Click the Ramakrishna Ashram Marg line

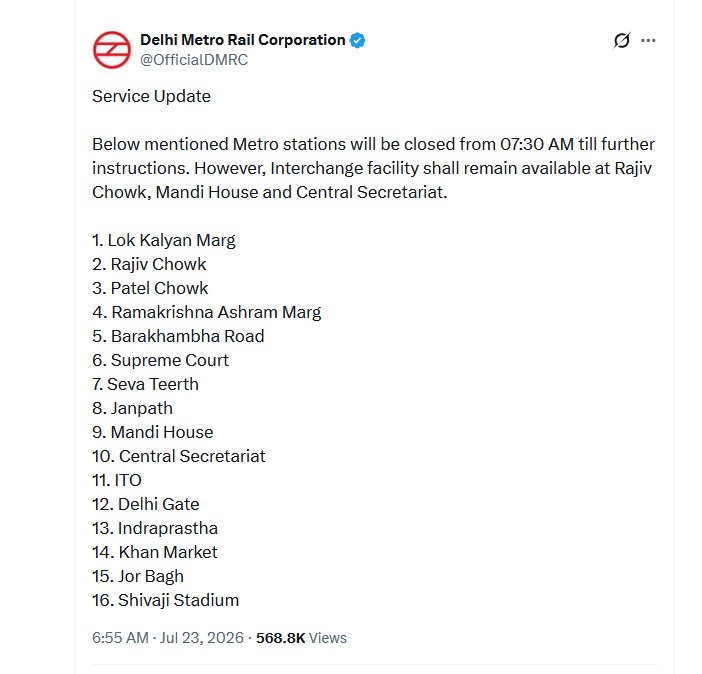tap(206, 312)
